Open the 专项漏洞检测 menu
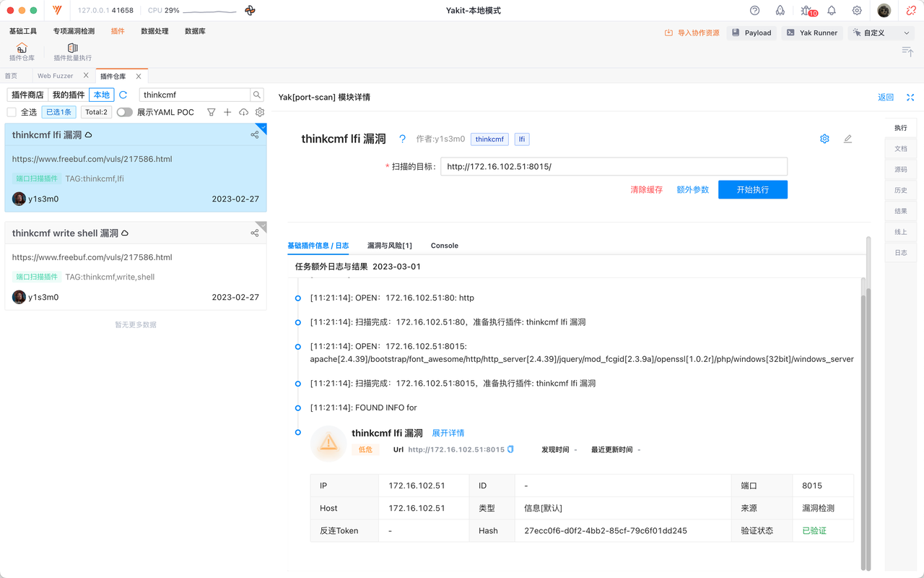 [74, 31]
